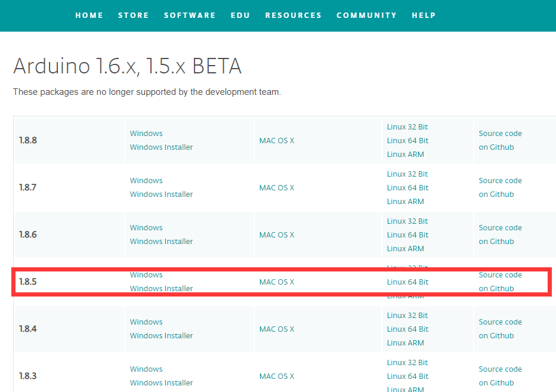Download MAC OS X build of 1.8.4

coord(277,329)
